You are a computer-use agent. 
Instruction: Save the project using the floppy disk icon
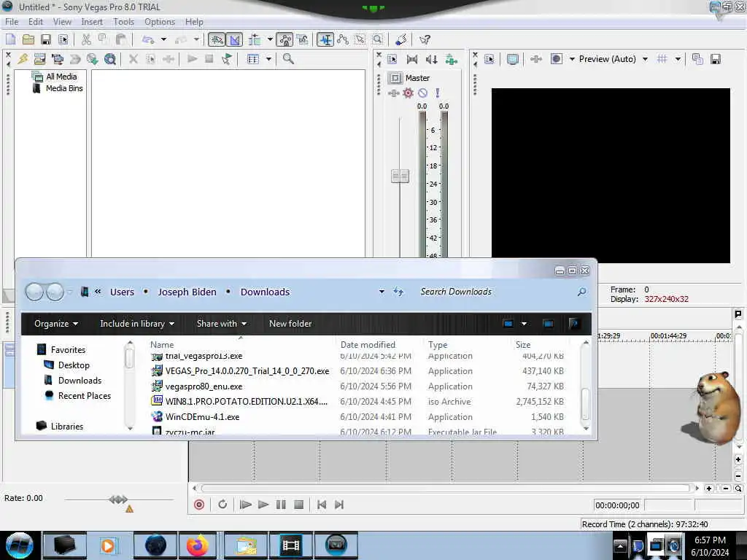point(46,39)
